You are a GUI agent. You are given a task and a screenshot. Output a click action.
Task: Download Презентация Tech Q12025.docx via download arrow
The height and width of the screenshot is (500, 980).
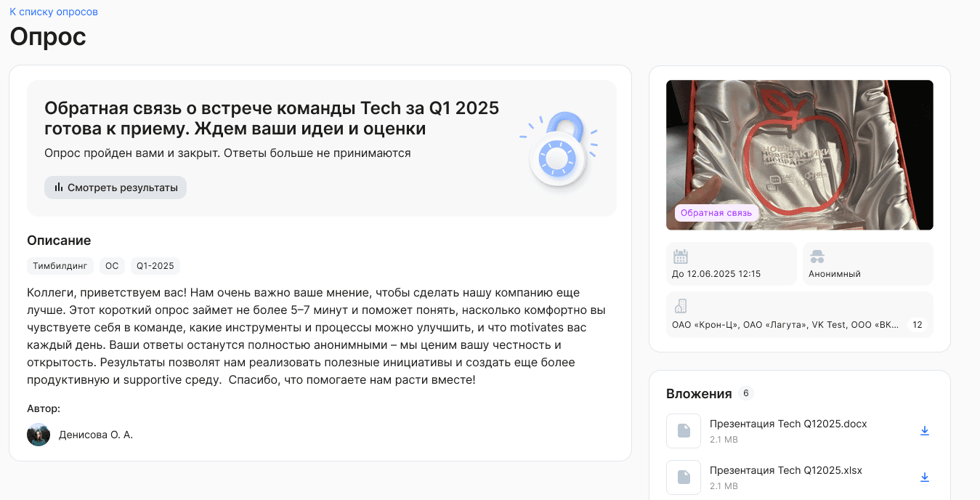click(x=925, y=430)
